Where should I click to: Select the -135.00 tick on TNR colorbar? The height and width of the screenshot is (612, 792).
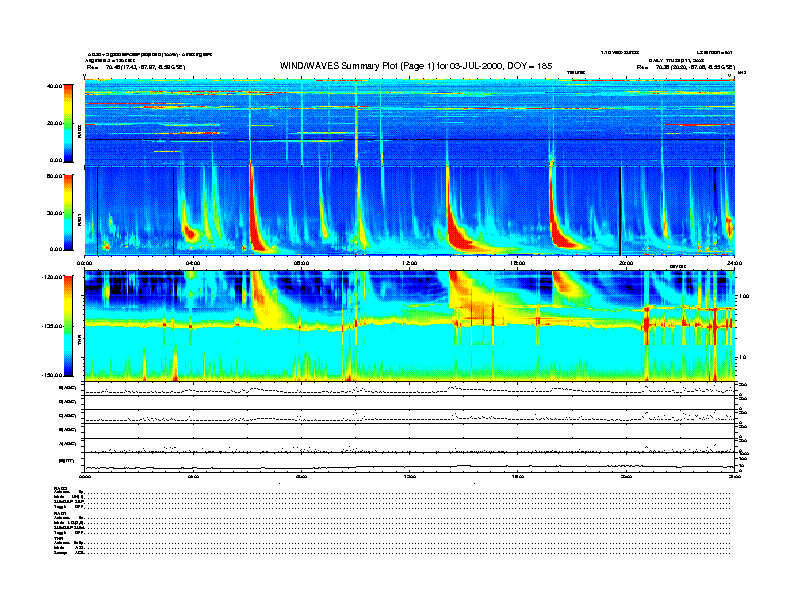[53, 326]
